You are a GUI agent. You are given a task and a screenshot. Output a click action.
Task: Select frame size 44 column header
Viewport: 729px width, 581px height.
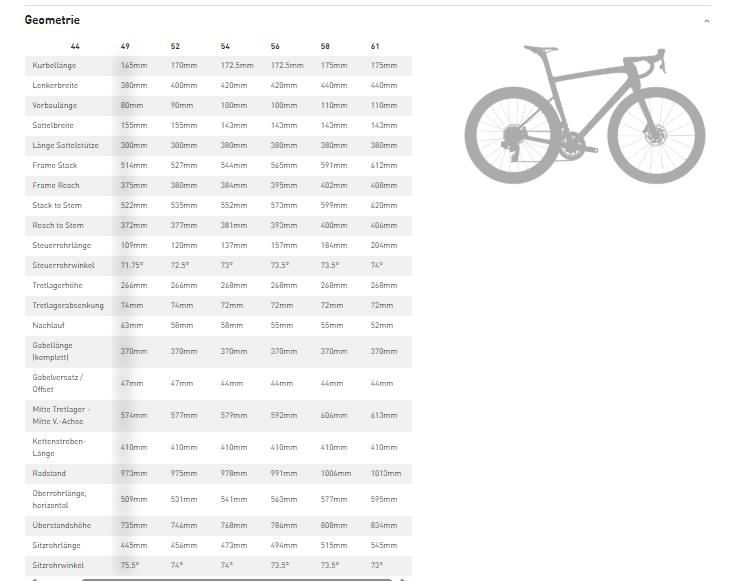coord(75,47)
